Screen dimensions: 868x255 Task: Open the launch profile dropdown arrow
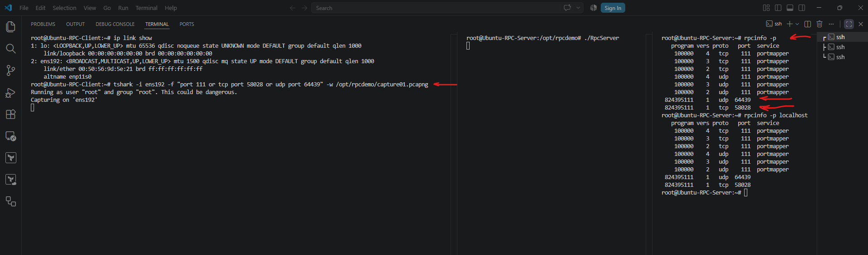point(797,24)
